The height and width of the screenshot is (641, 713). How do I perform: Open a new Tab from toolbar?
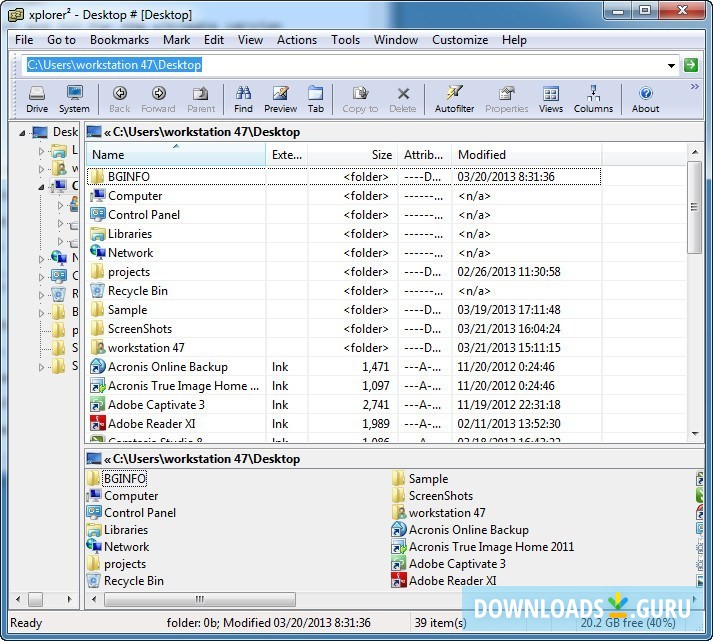click(316, 99)
